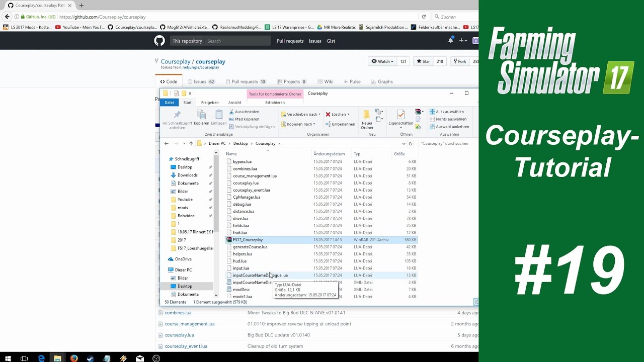Click the Kopieren icon in the ribbon
Screen dimensions: 644x362
coord(201,115)
